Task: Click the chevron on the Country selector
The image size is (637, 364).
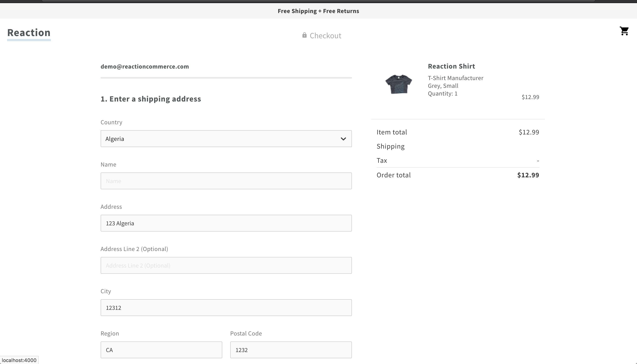Action: click(343, 139)
